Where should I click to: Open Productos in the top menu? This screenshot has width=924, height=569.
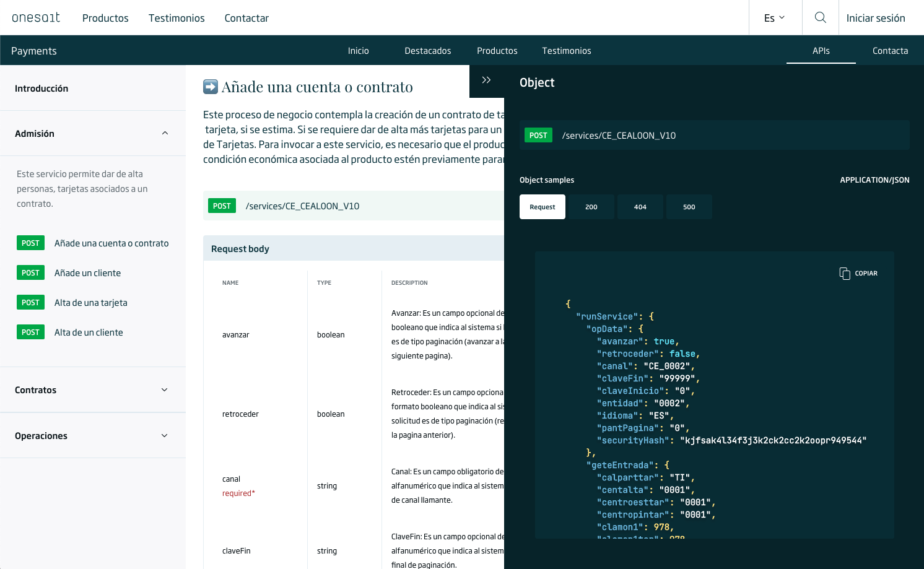click(105, 18)
